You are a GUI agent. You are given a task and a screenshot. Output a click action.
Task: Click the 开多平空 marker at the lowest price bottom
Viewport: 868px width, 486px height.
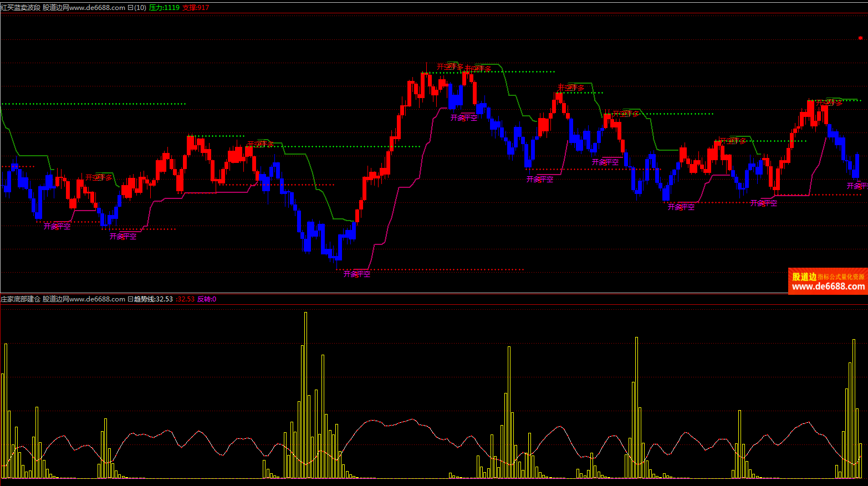click(x=356, y=274)
